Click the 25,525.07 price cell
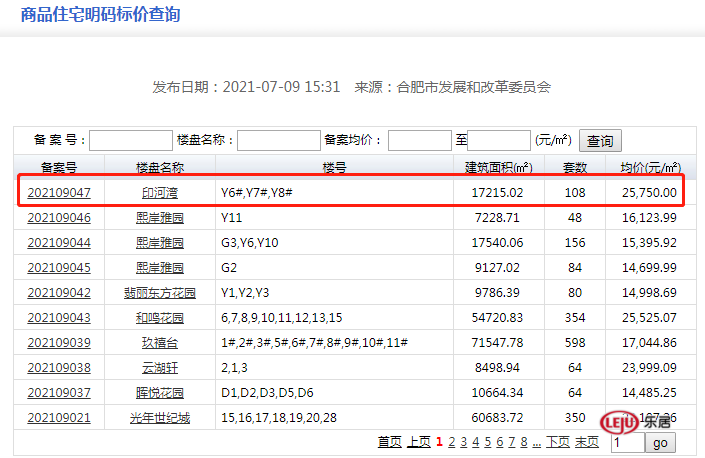This screenshot has height=458, width=705. 649,318
